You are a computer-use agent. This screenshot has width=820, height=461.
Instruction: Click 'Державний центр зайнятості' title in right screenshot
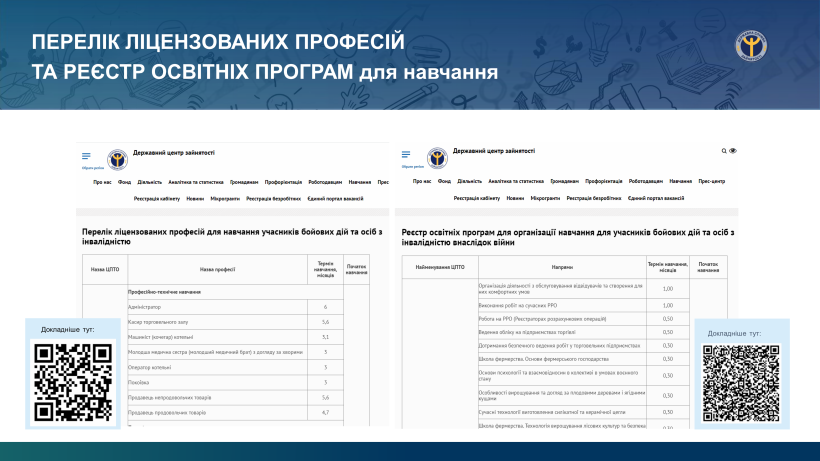(494, 151)
